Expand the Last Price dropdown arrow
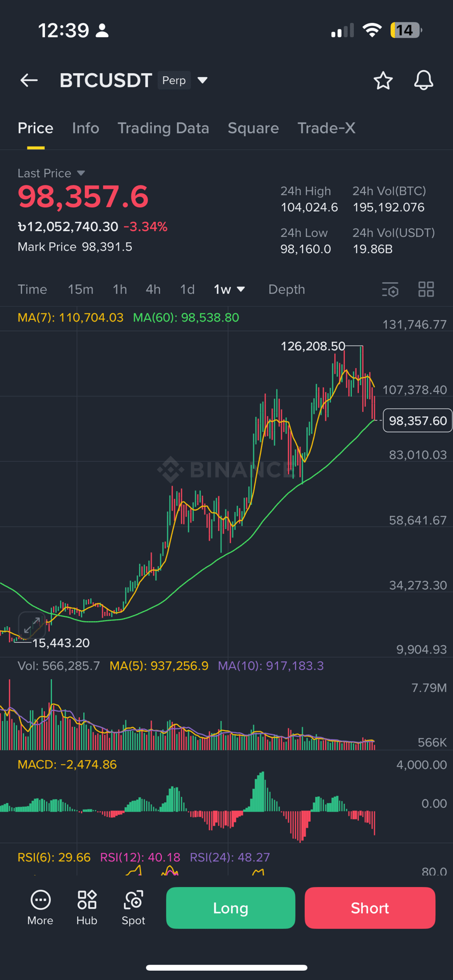 81,173
